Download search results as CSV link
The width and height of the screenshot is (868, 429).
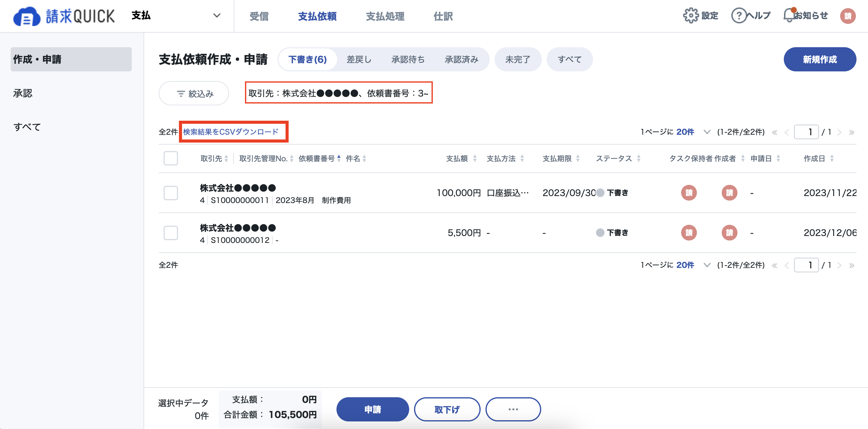click(231, 132)
